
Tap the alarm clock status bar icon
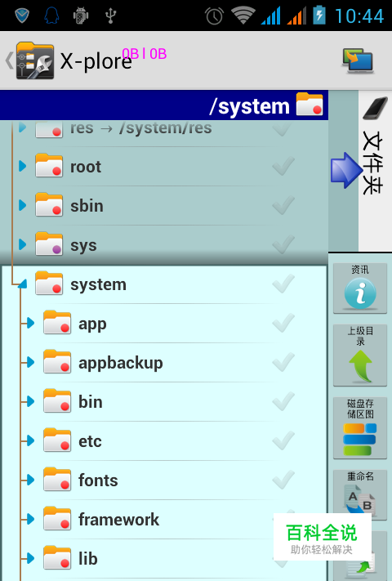tap(214, 16)
